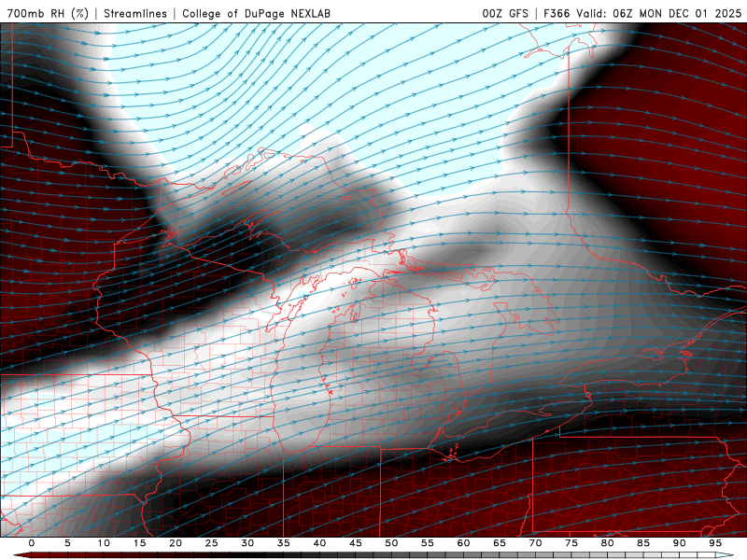This screenshot has width=747, height=560.
Task: Click the 25 label on the legend
Action: pyautogui.click(x=212, y=543)
